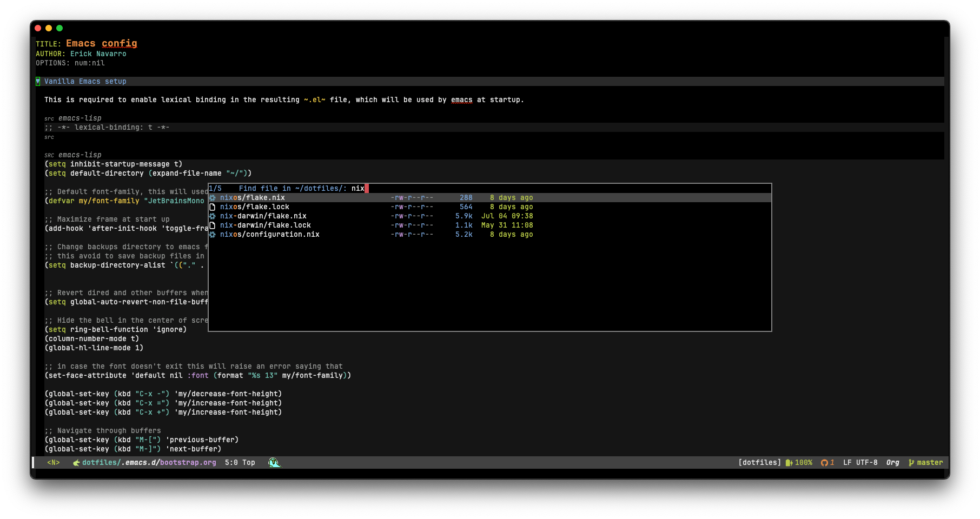The width and height of the screenshot is (980, 519).
Task: Click the ~.el~ inline code text
Action: coord(315,100)
